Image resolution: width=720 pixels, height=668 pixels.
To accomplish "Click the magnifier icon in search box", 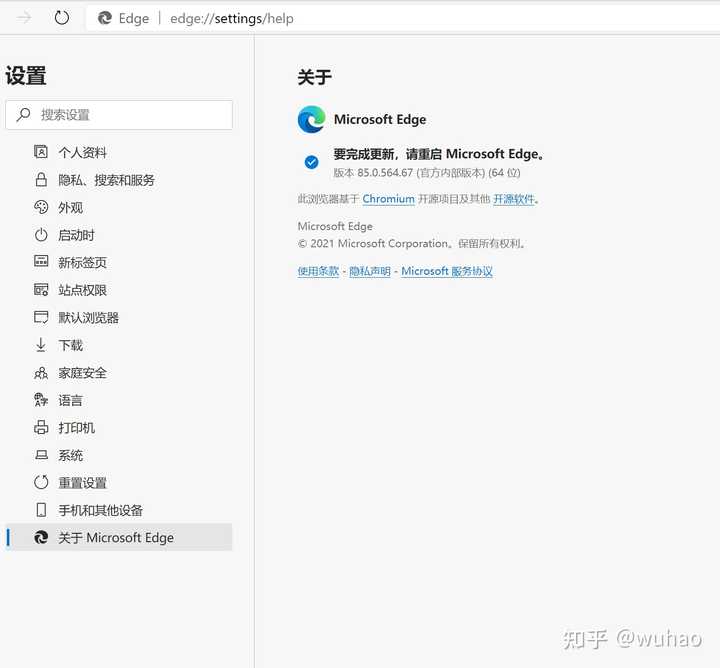I will tap(23, 114).
